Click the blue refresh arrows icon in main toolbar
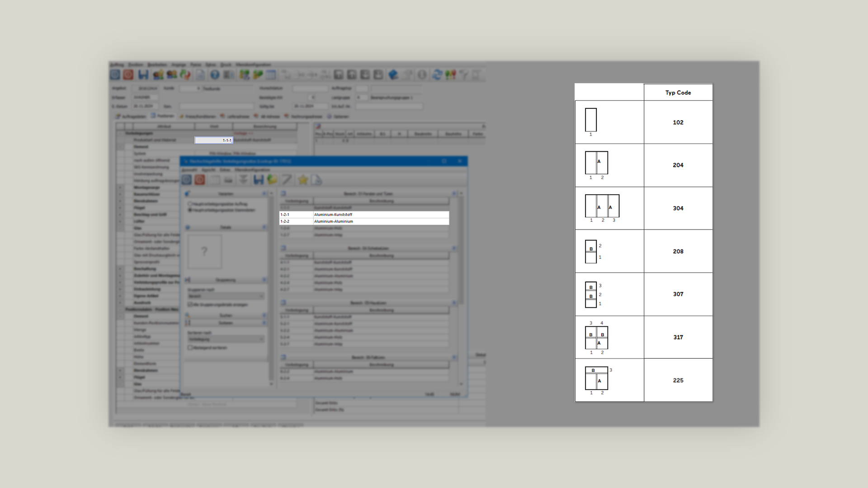 point(437,75)
